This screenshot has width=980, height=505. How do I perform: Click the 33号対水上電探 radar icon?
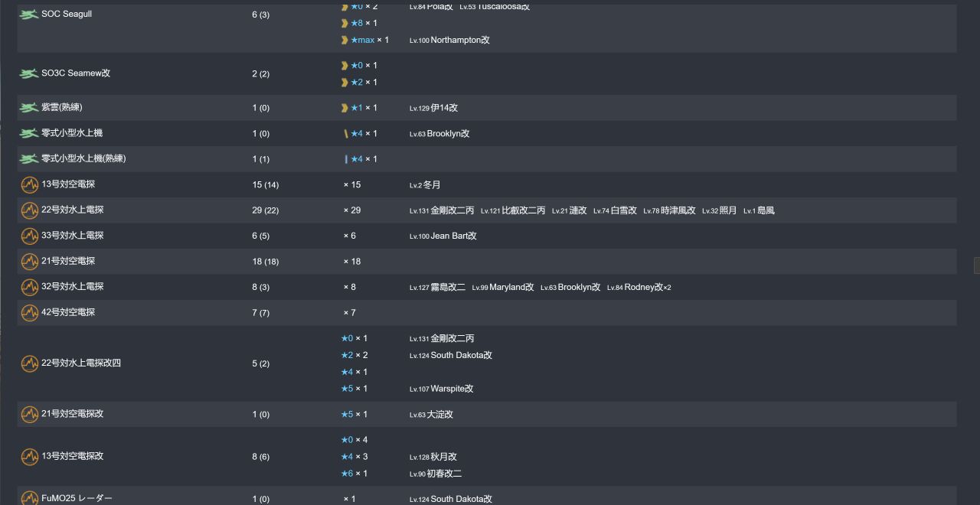(x=29, y=236)
